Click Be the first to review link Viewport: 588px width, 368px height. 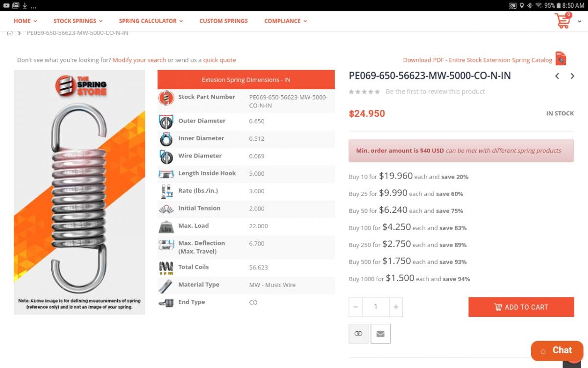tap(435, 92)
